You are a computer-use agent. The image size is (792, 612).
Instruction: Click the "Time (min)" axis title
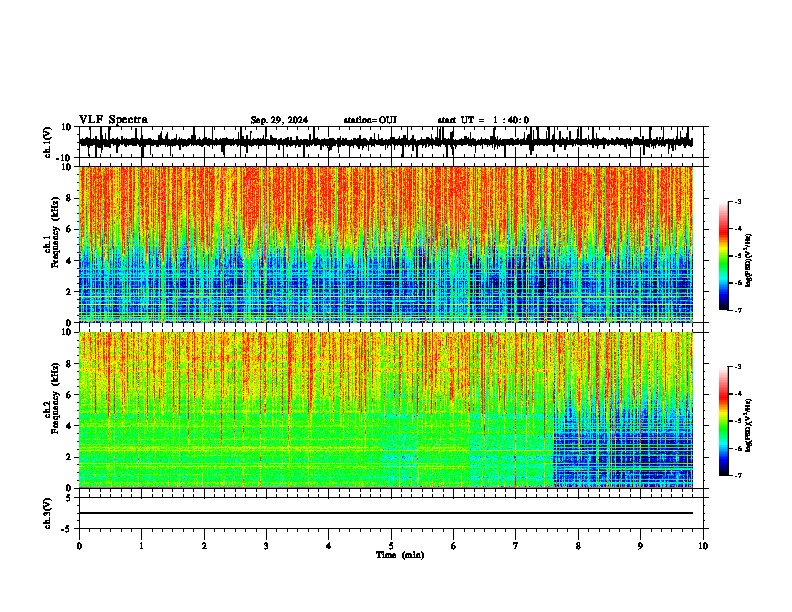400,555
